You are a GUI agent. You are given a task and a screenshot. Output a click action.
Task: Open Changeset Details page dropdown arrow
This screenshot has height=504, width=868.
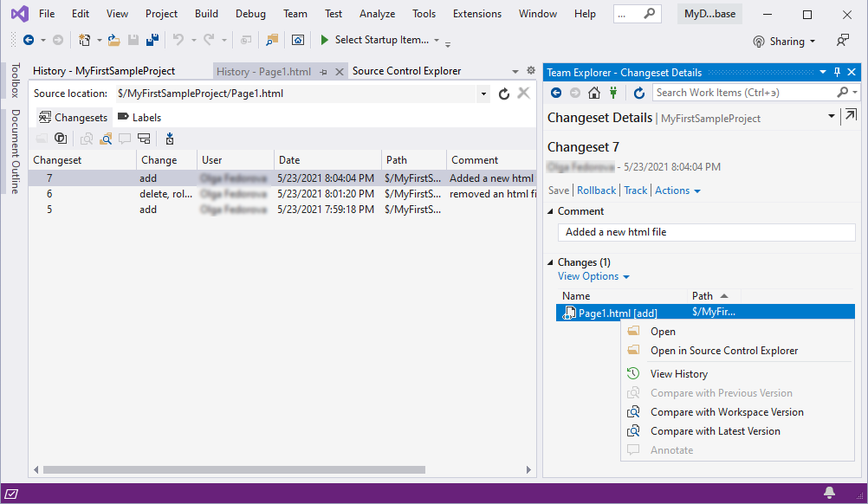832,116
